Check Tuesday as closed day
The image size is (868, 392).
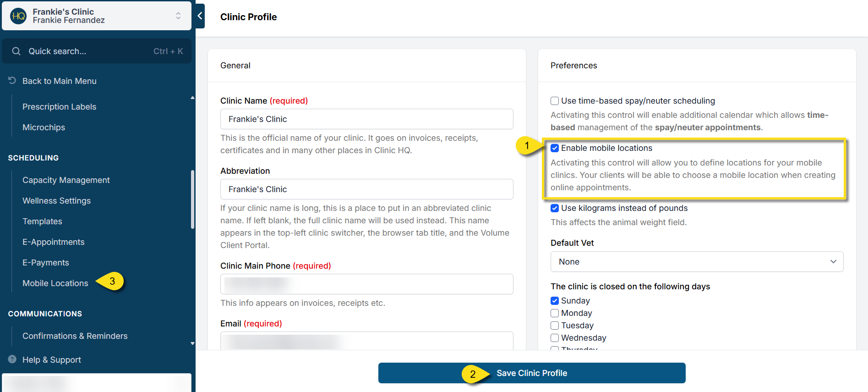555,326
